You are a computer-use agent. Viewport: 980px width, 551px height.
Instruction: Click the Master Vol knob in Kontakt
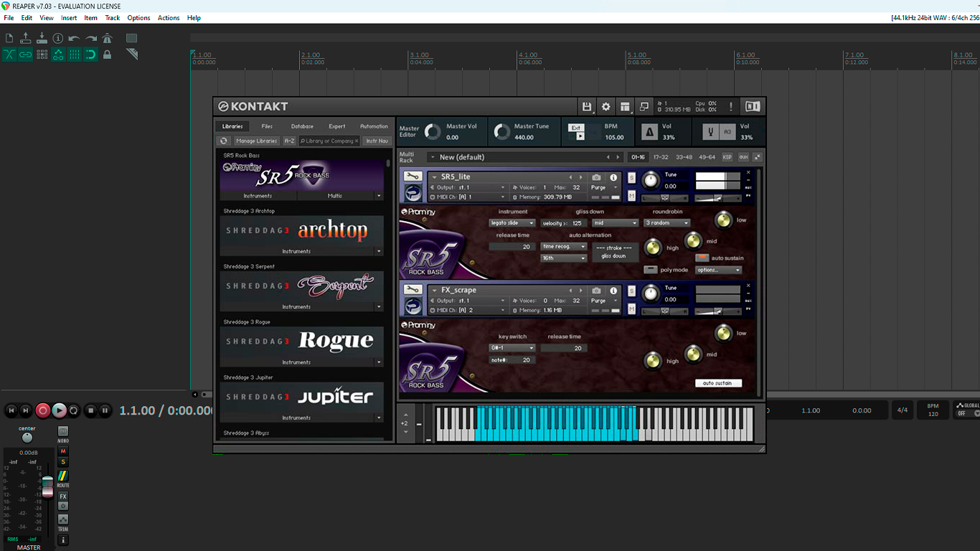pyautogui.click(x=433, y=132)
